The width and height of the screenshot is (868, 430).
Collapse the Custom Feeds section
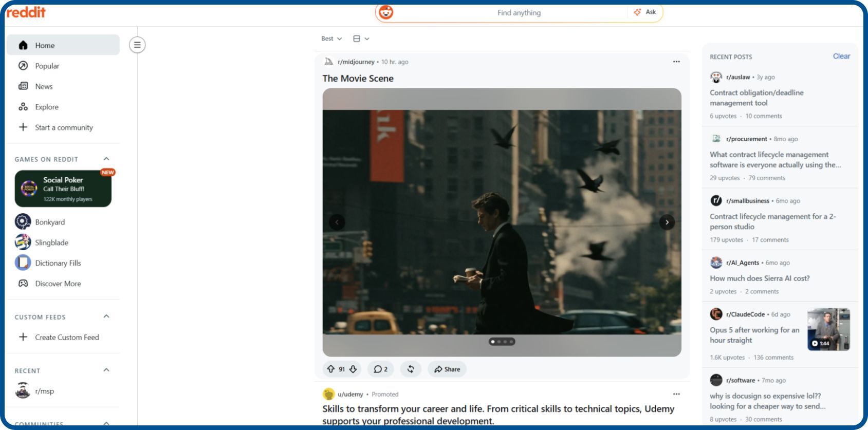click(106, 316)
